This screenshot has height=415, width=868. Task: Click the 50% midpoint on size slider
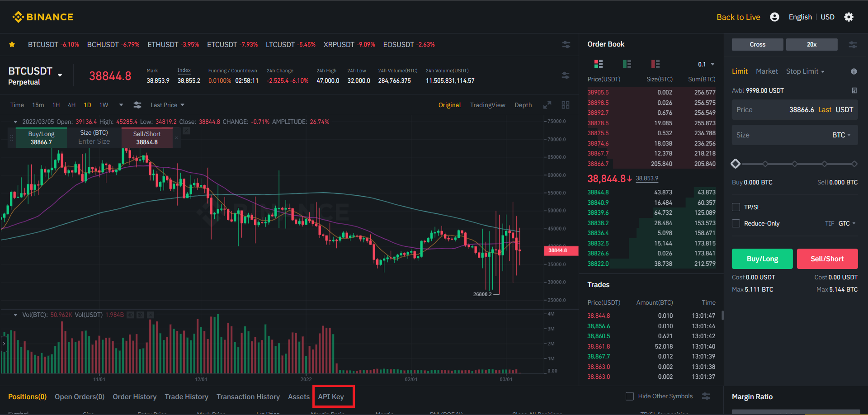(795, 164)
